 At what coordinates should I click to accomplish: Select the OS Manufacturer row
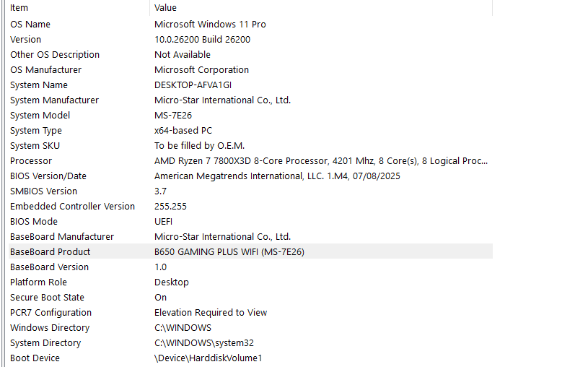(x=46, y=70)
